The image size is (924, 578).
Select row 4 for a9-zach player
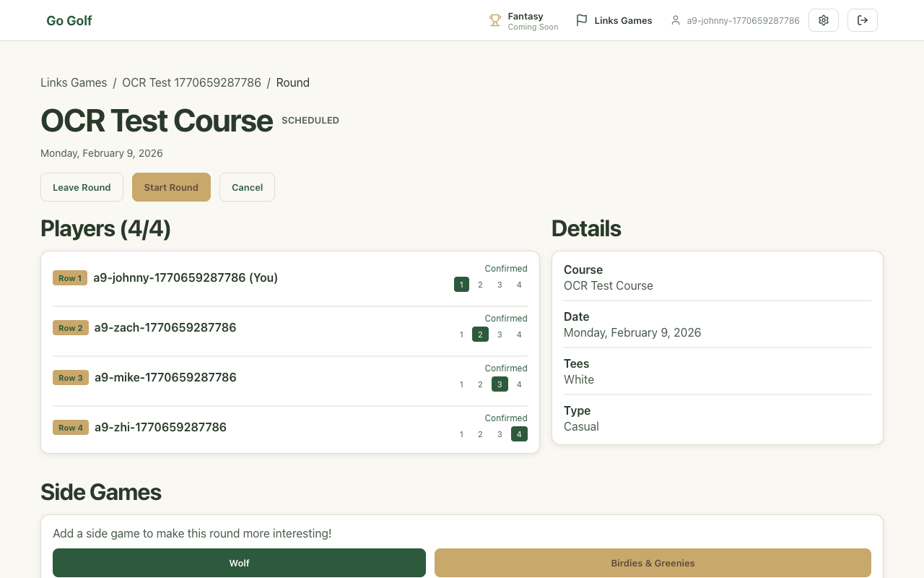pos(519,335)
